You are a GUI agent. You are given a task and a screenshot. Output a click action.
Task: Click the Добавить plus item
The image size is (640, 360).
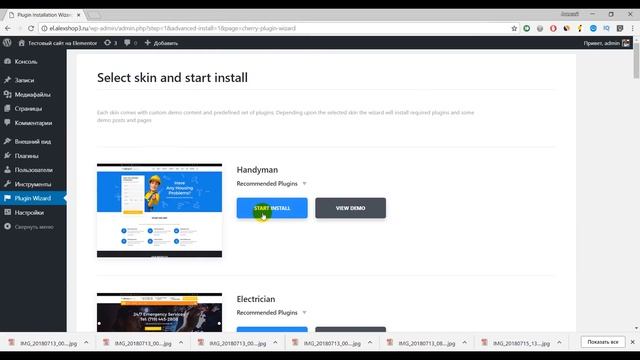[161, 43]
